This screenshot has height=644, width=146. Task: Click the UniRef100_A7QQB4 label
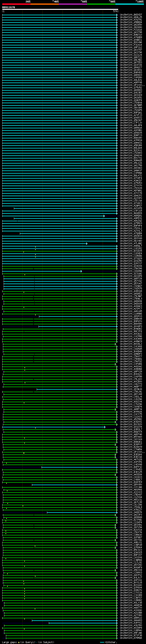[131, 233]
